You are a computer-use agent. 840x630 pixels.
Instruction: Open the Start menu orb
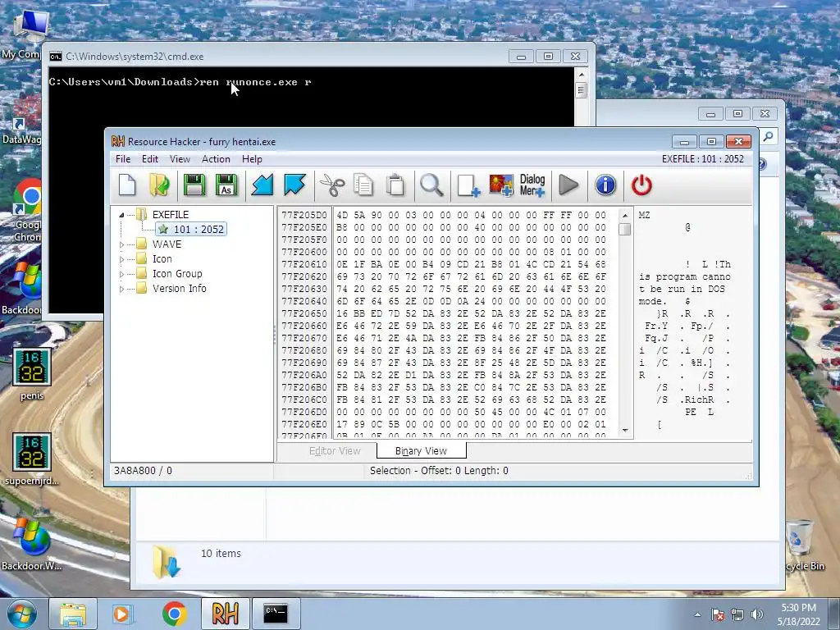(x=22, y=614)
